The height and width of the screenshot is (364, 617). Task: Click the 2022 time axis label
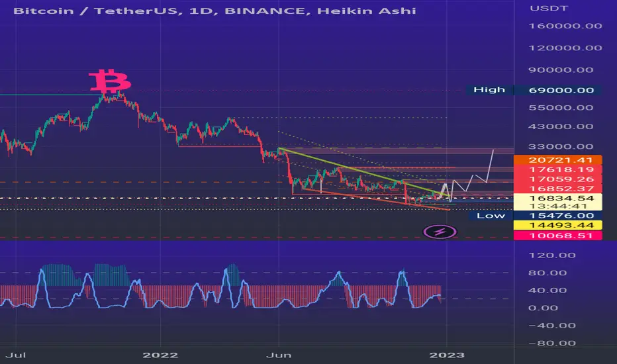pyautogui.click(x=160, y=355)
